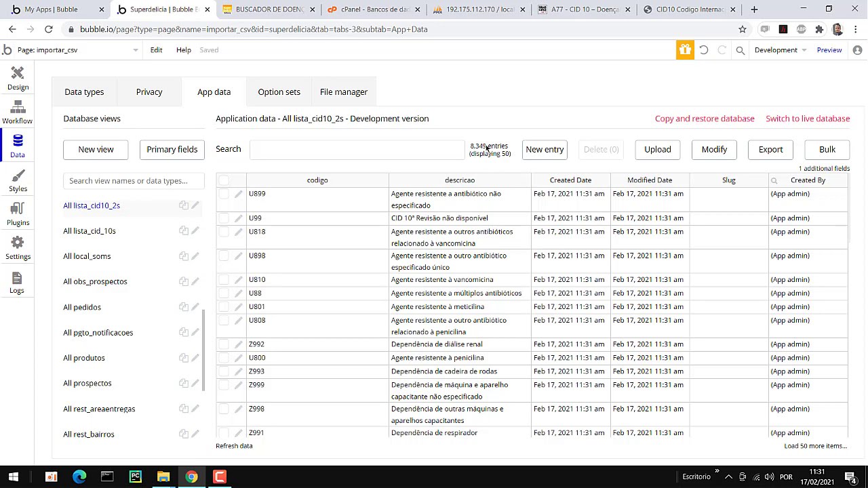Click the Primary fields button
Image resolution: width=868 pixels, height=488 pixels.
(172, 150)
